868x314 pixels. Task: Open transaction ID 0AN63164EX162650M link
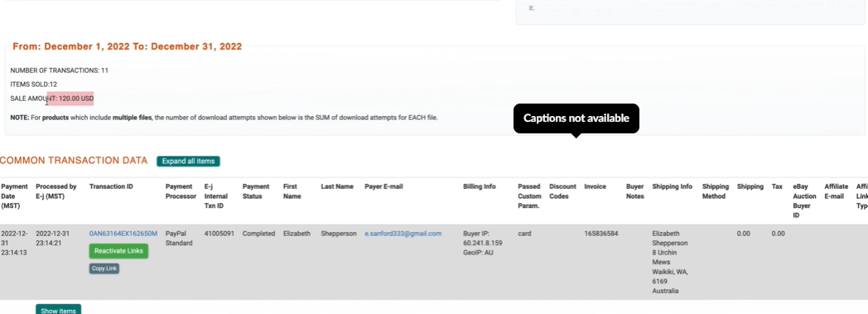[x=123, y=234]
